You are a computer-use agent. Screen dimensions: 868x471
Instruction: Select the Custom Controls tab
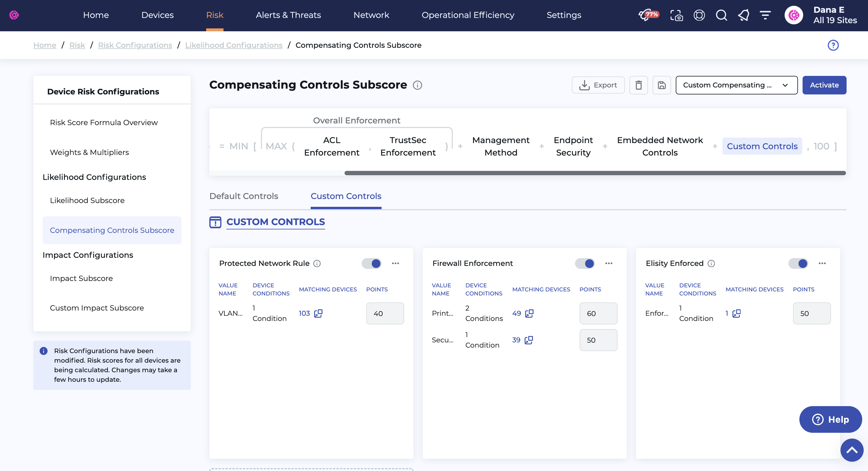[x=346, y=196]
